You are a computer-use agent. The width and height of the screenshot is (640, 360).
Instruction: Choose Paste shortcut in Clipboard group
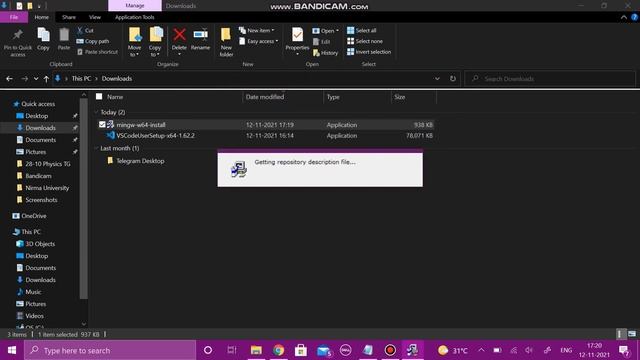click(97, 52)
